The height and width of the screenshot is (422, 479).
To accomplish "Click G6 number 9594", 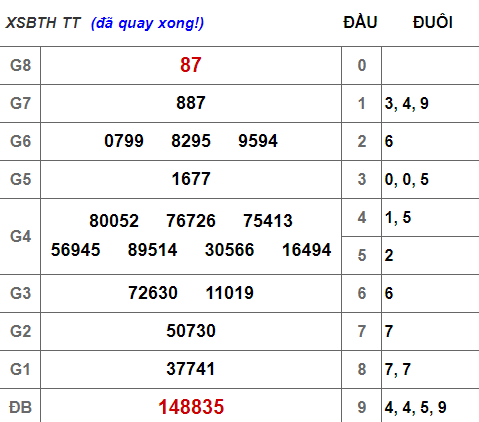I will [258, 141].
